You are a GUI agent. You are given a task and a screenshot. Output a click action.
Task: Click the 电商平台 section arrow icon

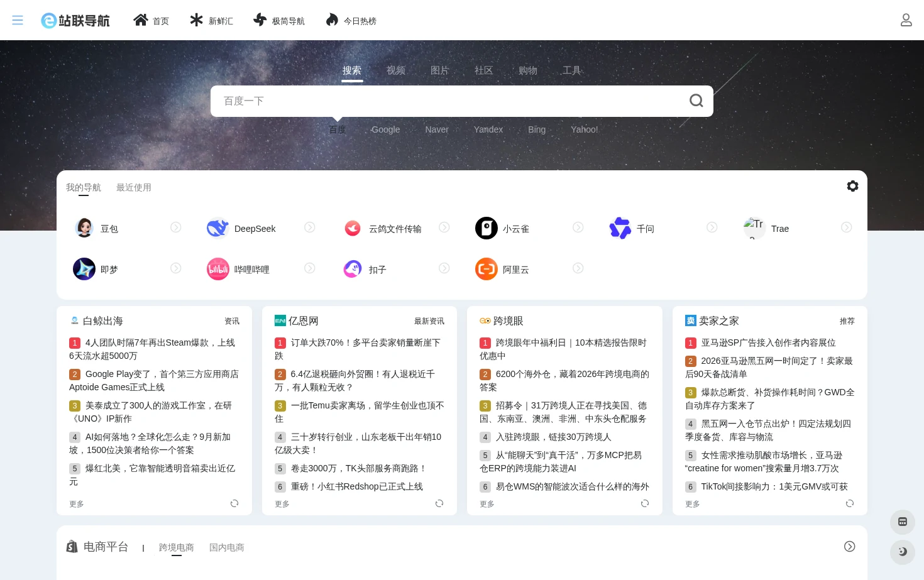pos(850,547)
